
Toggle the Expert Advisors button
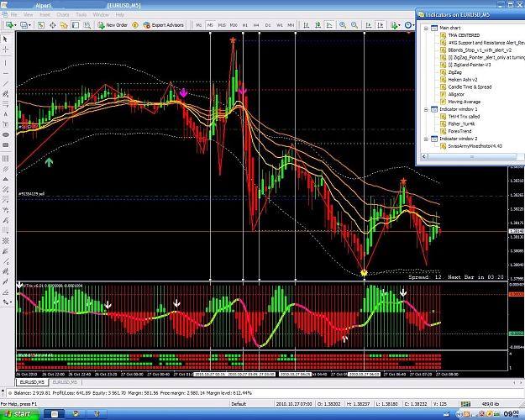(164, 25)
